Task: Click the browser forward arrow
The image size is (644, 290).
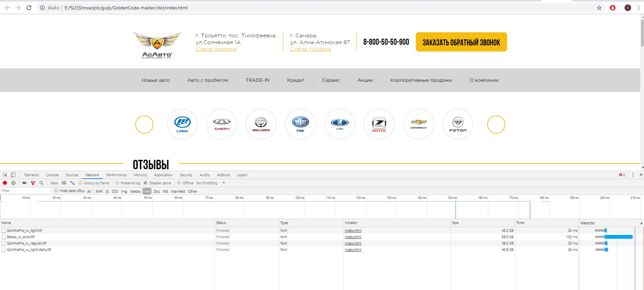Action: click(18, 8)
